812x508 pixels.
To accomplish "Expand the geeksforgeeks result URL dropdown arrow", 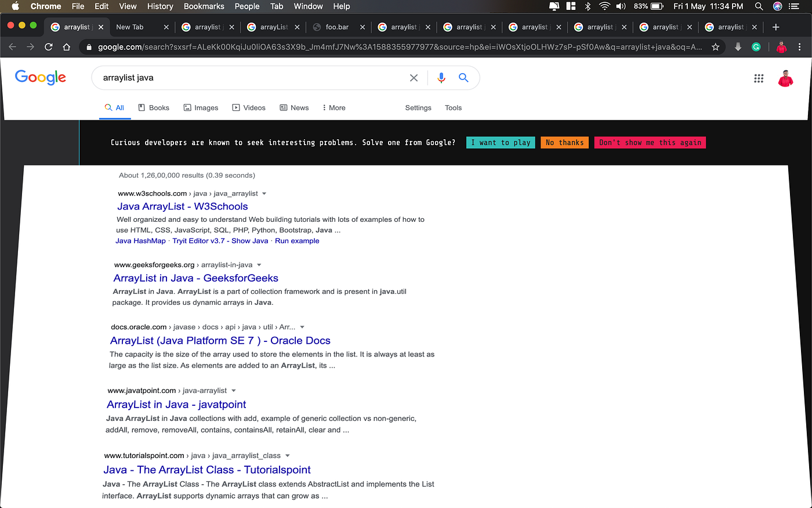I will (259, 265).
